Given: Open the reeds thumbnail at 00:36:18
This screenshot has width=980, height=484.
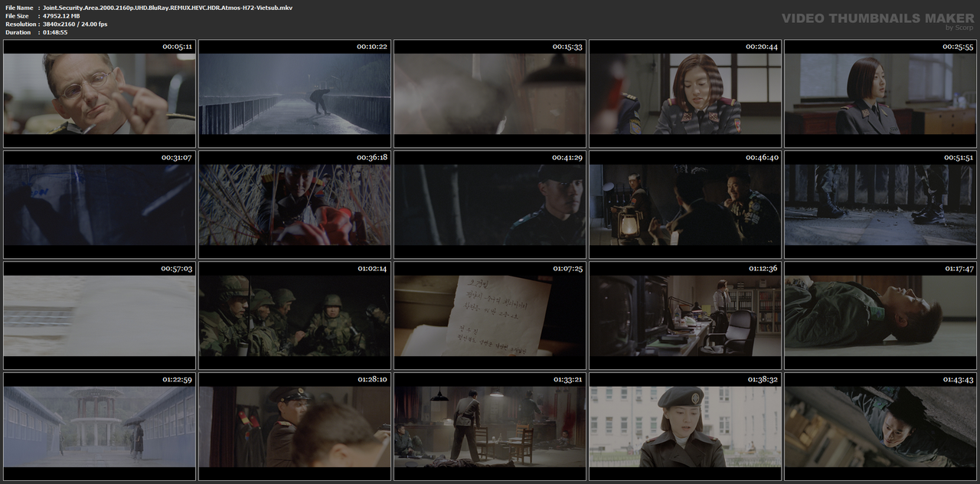Looking at the screenshot, I should pyautogui.click(x=295, y=204).
